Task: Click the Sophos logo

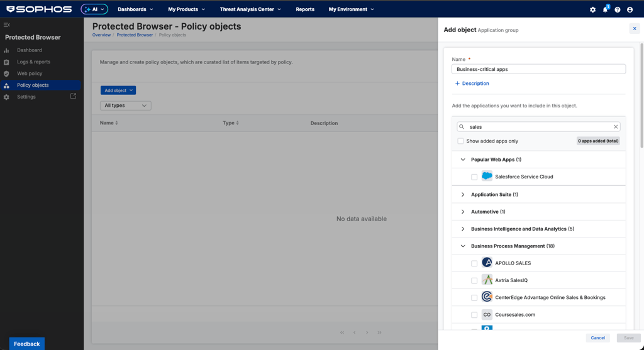Action: (x=39, y=9)
